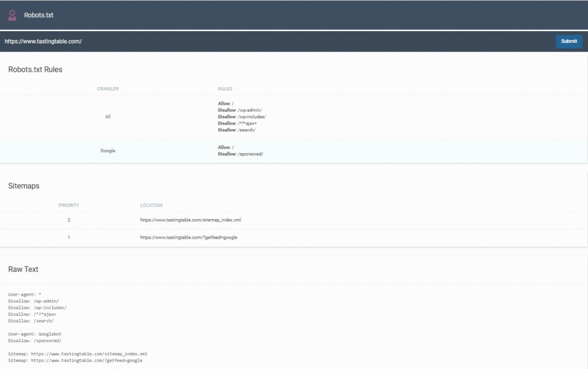Click the robot logo icon in header
This screenshot has width=588, height=369.
12,15
